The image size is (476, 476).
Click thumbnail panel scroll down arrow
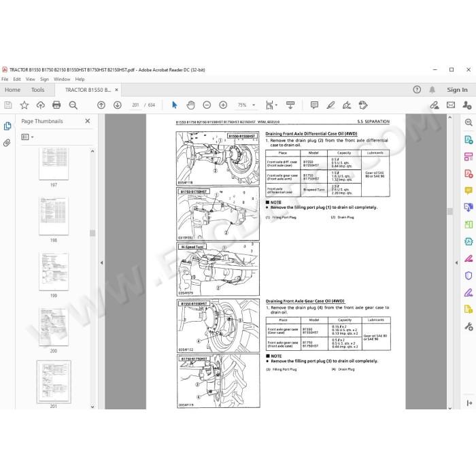coord(92,407)
